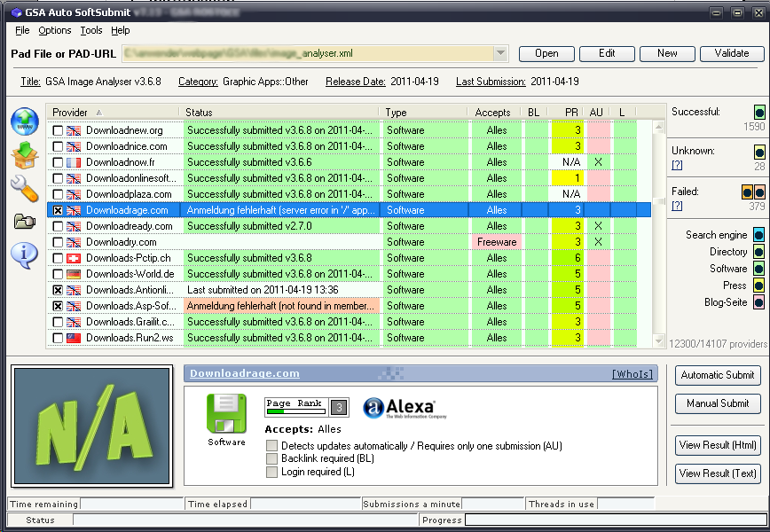770x532 pixels.
Task: Open the Tools menu
Action: (x=91, y=30)
